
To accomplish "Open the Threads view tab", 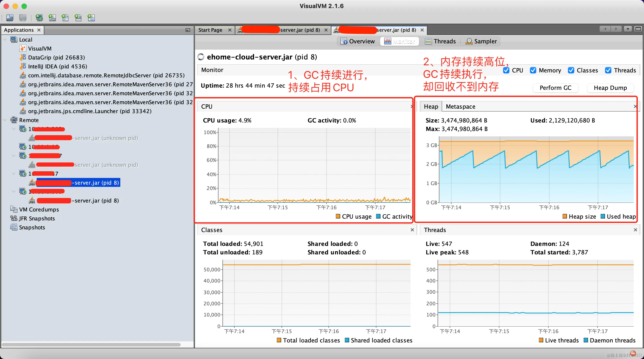I will [441, 41].
